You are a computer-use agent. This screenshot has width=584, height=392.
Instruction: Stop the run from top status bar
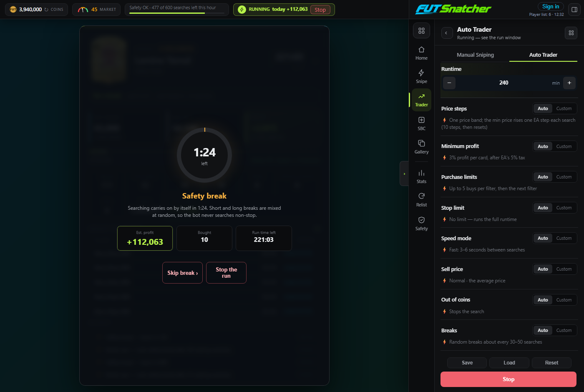click(x=320, y=10)
